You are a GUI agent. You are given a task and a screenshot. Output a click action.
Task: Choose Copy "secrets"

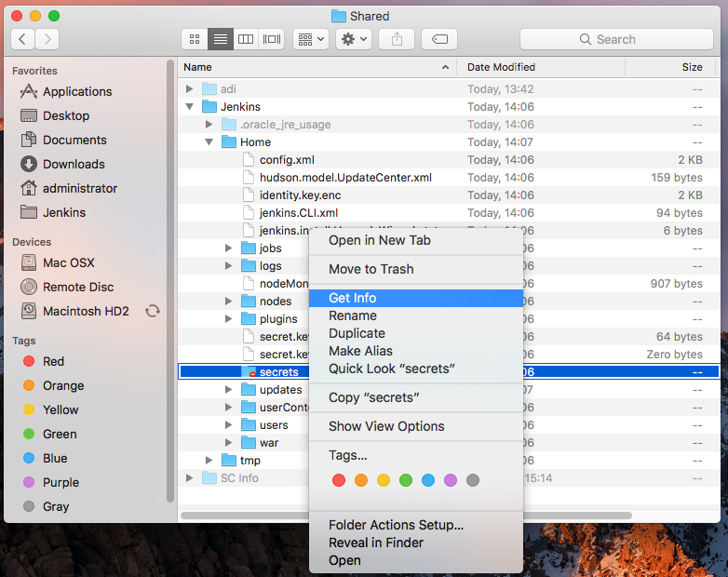pos(416,397)
